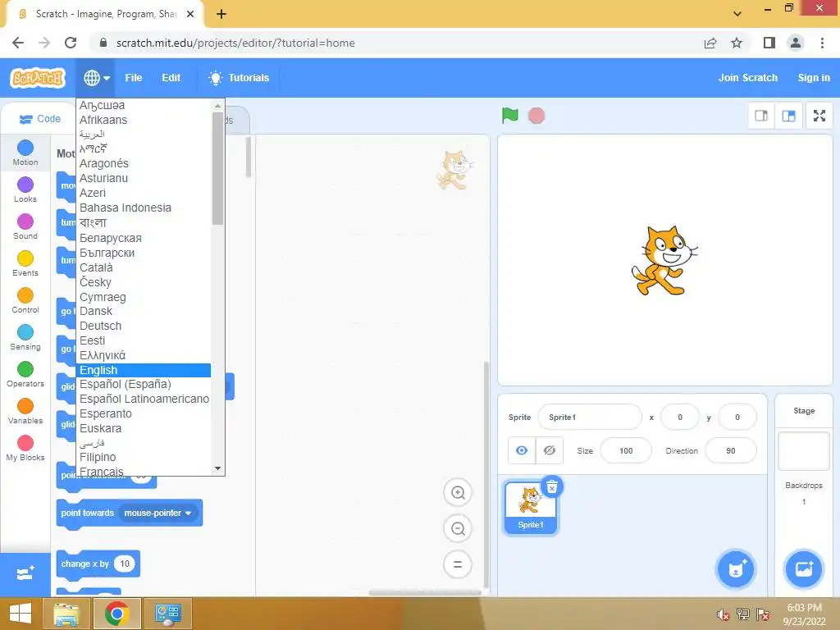Select the Control block category

(25, 301)
